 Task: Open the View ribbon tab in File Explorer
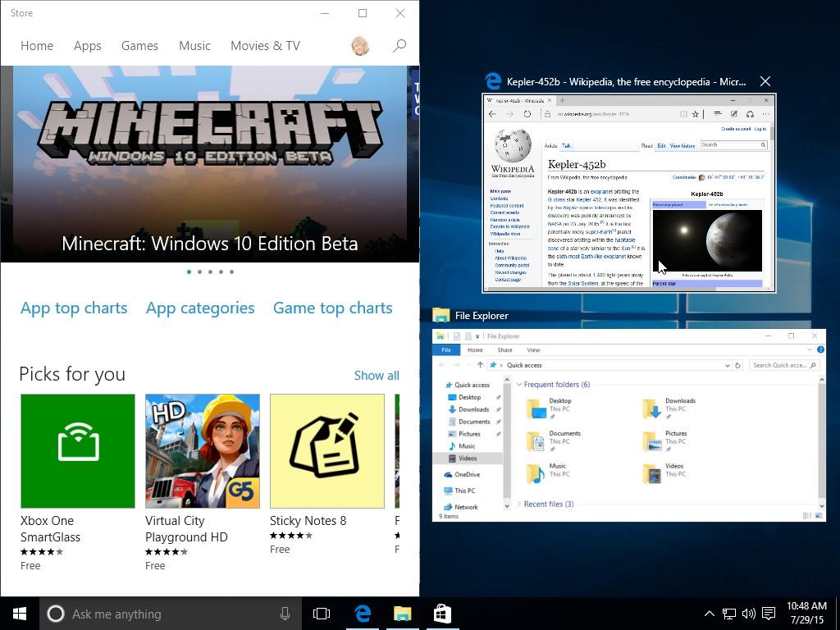533,349
